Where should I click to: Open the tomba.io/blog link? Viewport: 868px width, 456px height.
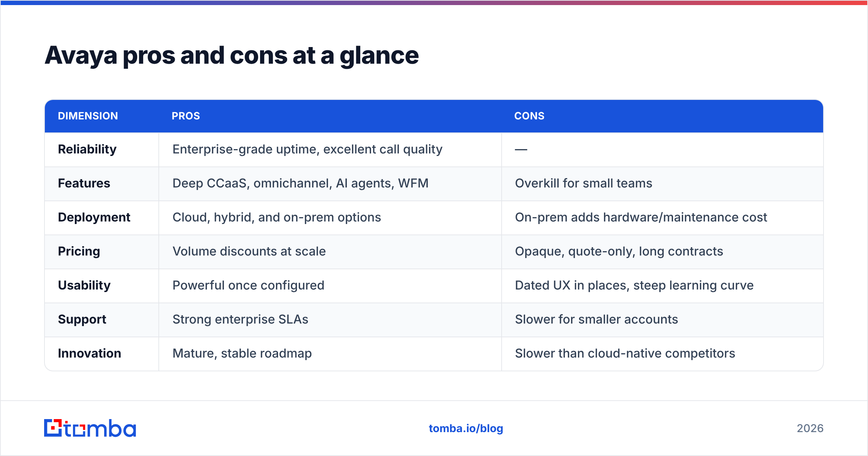point(466,428)
